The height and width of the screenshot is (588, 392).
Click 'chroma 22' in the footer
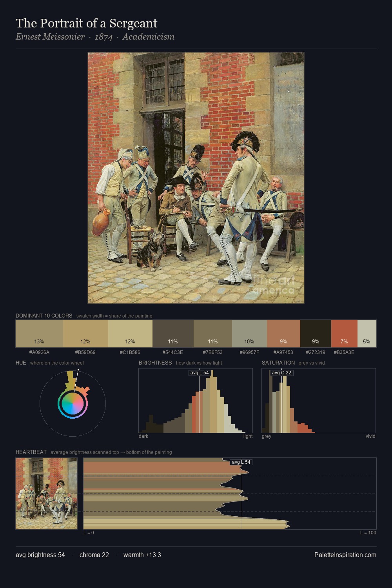[94, 555]
